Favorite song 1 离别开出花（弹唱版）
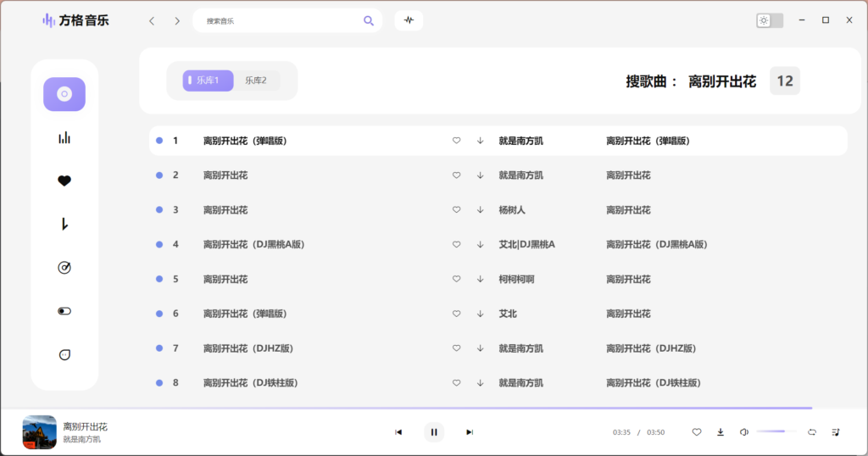 tap(456, 141)
